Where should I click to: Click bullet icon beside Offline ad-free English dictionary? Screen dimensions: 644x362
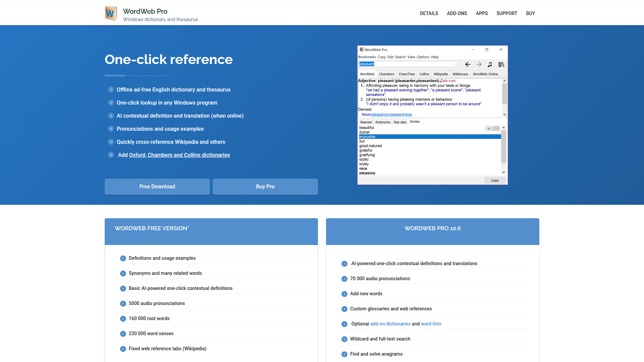pos(111,89)
